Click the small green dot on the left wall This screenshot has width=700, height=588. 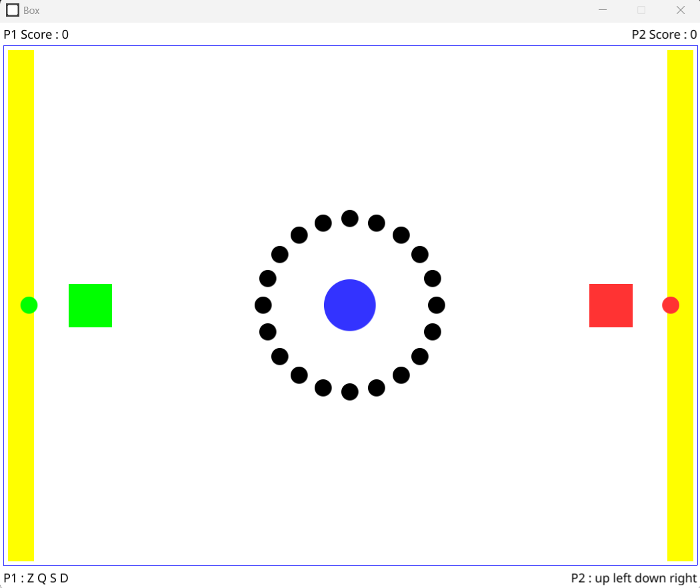28,305
